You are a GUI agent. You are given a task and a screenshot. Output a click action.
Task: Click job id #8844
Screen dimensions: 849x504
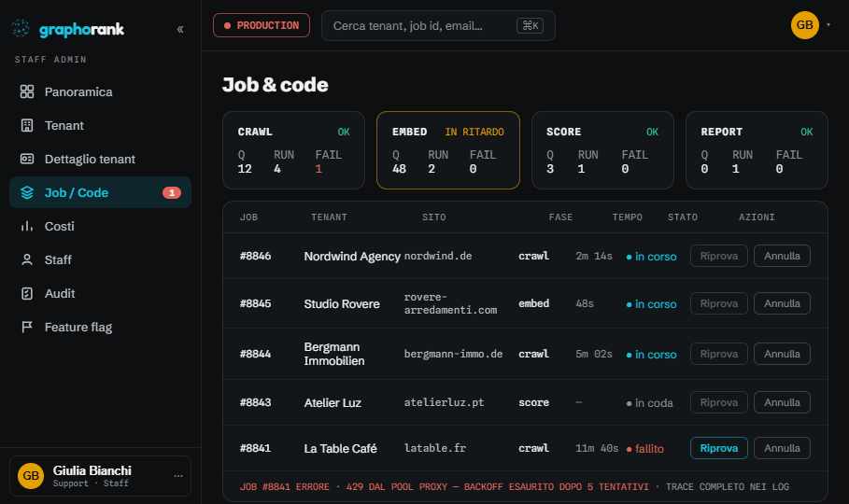(256, 354)
